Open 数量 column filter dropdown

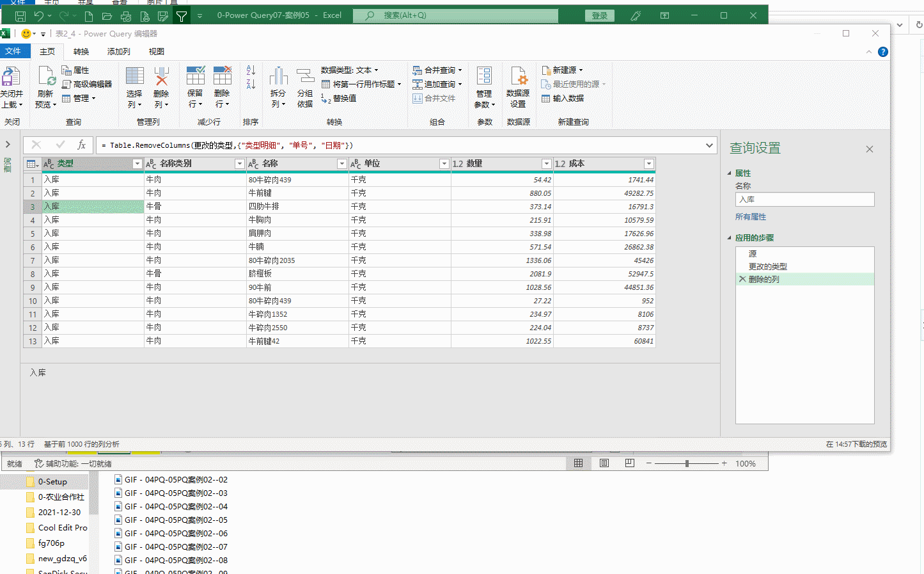pos(546,164)
